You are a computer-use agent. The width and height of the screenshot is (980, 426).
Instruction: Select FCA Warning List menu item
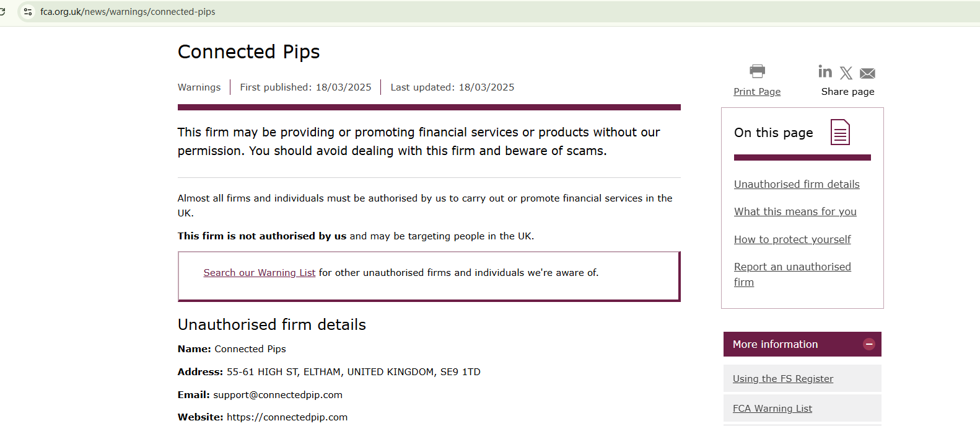click(772, 409)
